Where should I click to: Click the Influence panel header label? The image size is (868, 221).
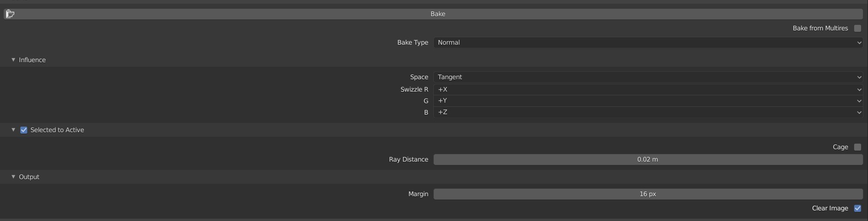pos(32,60)
